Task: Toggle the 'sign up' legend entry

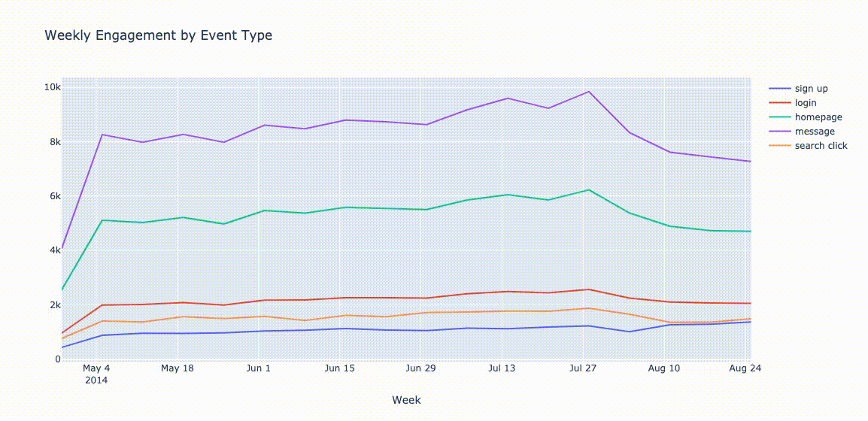Action: 811,89
